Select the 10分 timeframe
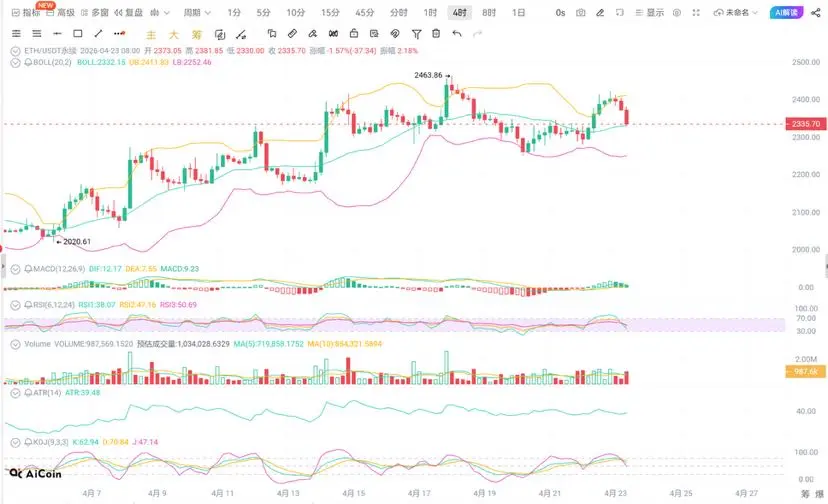The height and width of the screenshot is (504, 828). point(296,12)
